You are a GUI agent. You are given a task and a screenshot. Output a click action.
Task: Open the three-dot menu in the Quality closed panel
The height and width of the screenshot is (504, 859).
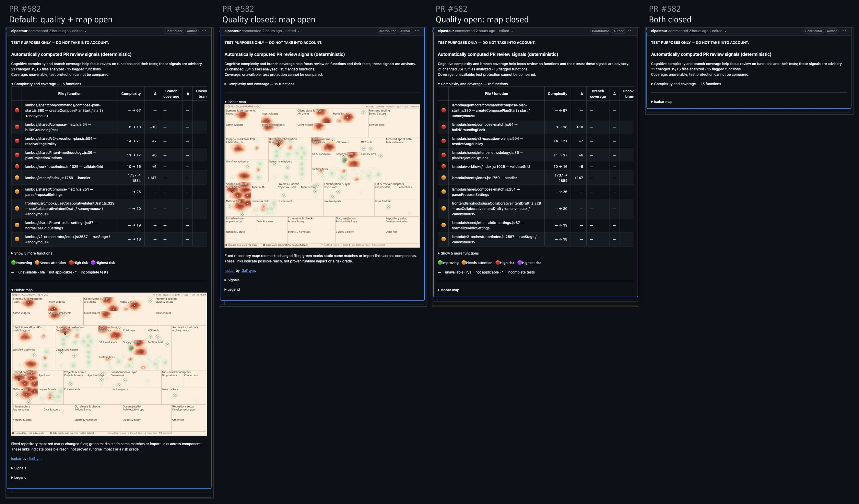pos(417,31)
